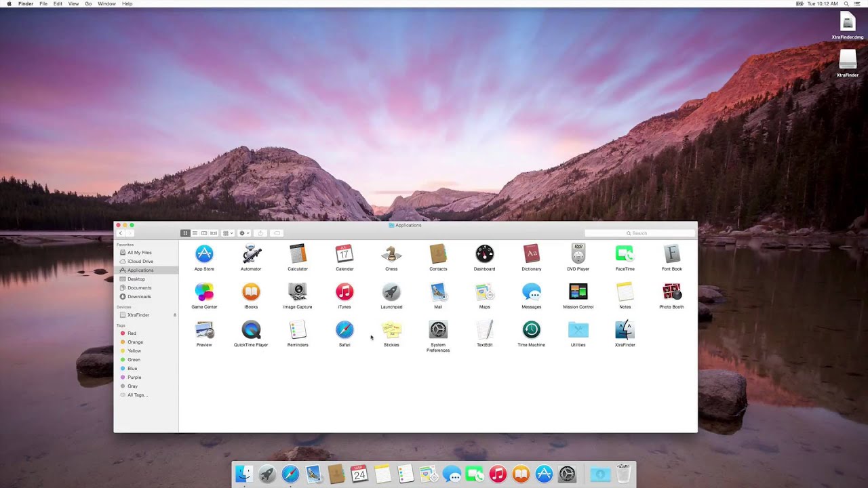This screenshot has width=868, height=488.
Task: Select the Contacts app icon
Action: coord(438,254)
